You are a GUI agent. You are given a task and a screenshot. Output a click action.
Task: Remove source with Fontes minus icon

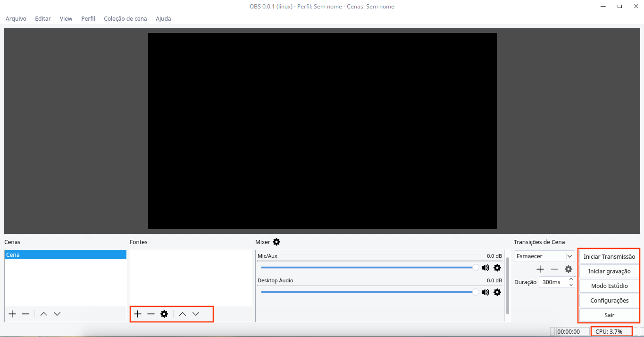[x=151, y=314]
